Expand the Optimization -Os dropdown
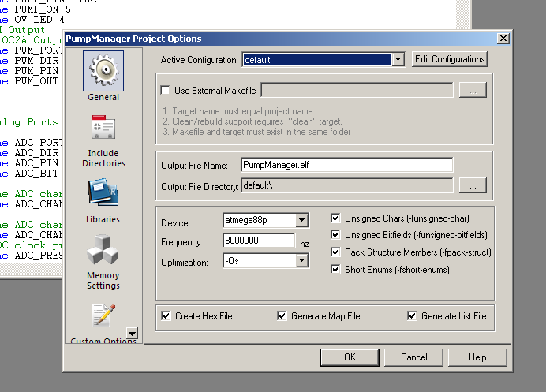546x392 pixels. coord(302,260)
